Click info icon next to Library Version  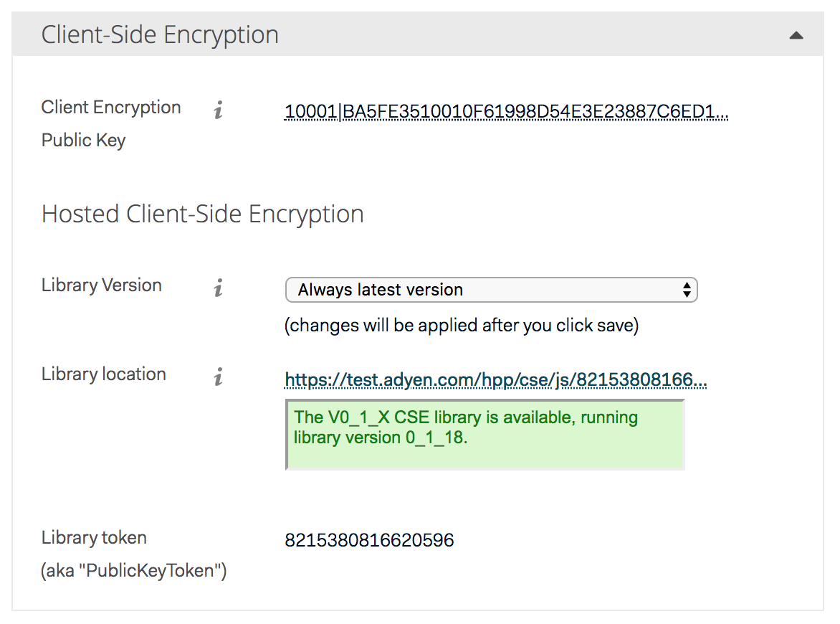219,289
